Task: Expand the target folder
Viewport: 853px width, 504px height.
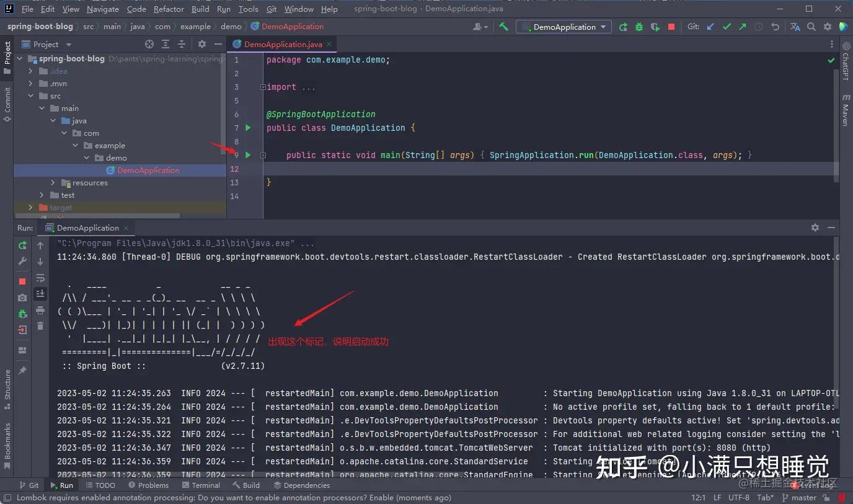Action: [x=30, y=208]
